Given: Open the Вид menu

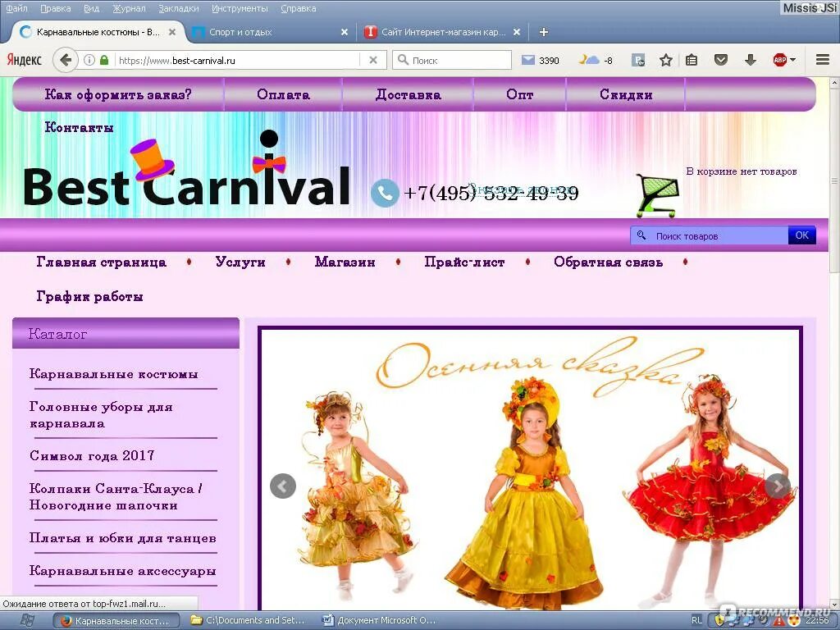Looking at the screenshot, I should click(92, 8).
